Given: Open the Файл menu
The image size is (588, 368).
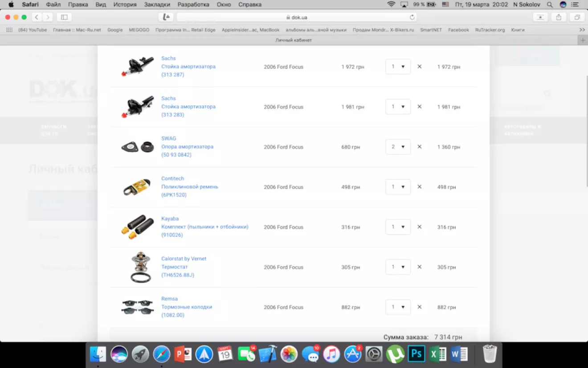Looking at the screenshot, I should coord(53,4).
